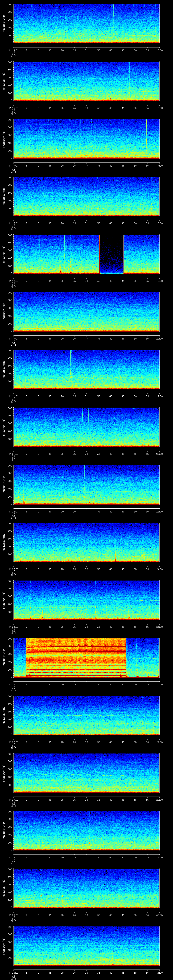Click the Frequency (Hz) label of first spectrogram
The width and height of the screenshot is (173, 980).
point(4,24)
